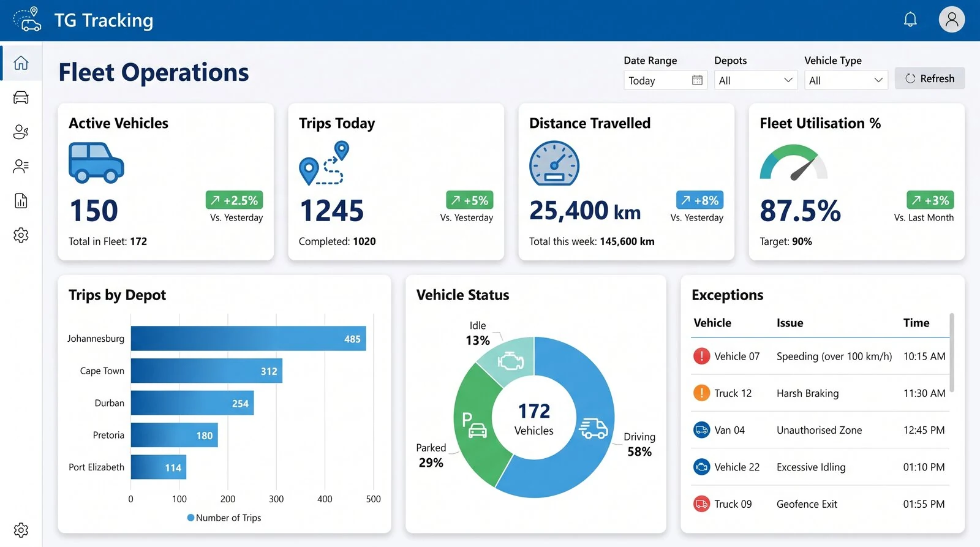Screen dimensions: 980x547
Task: Click the parking icon on Parked segment
Action: click(x=474, y=425)
